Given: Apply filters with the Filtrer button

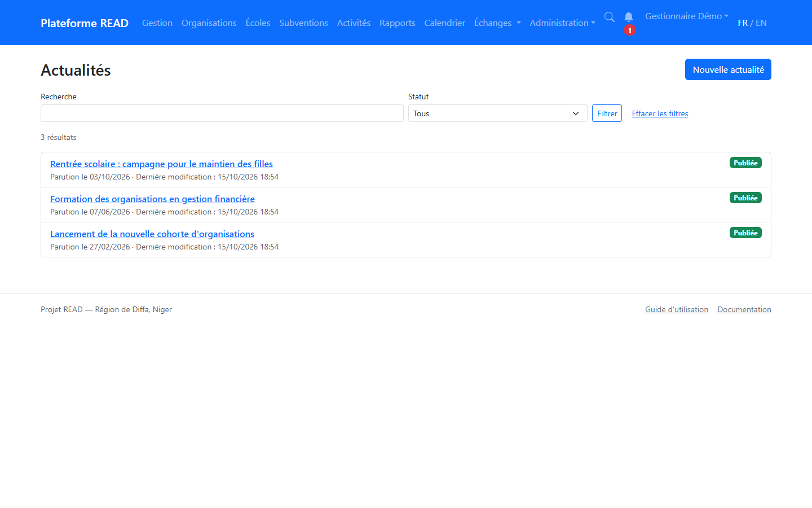Looking at the screenshot, I should click(607, 113).
